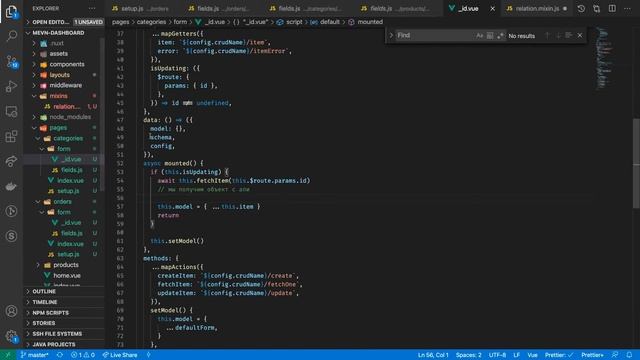Open the Search view in activity bar
This screenshot has height=360, width=640.
tap(11, 36)
